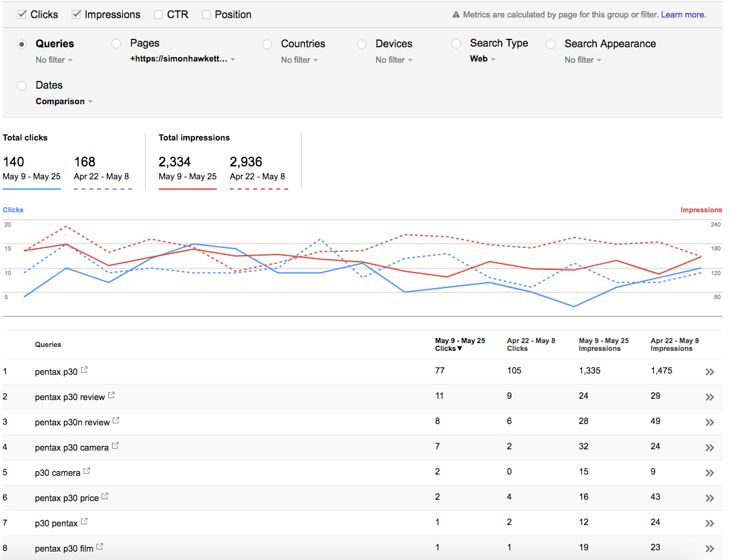This screenshot has height=560, width=731.
Task: Click double-arrow icon on pentax p30 row
Action: tap(710, 372)
